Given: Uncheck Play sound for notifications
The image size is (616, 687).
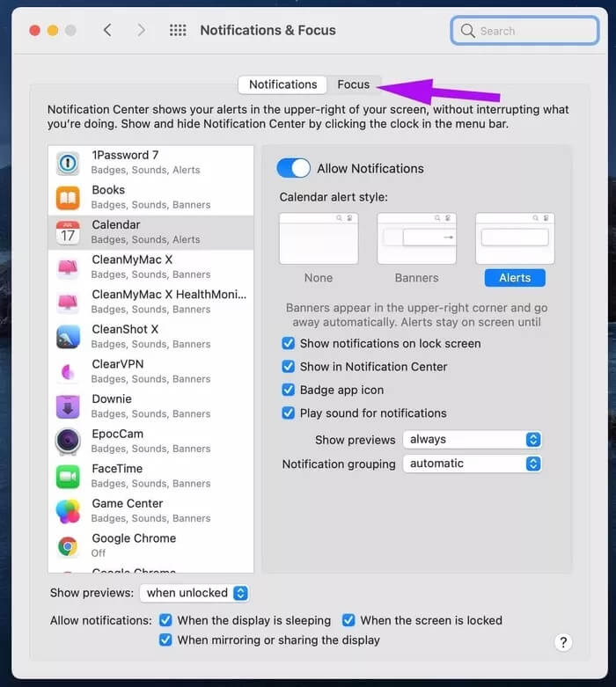Looking at the screenshot, I should point(288,413).
